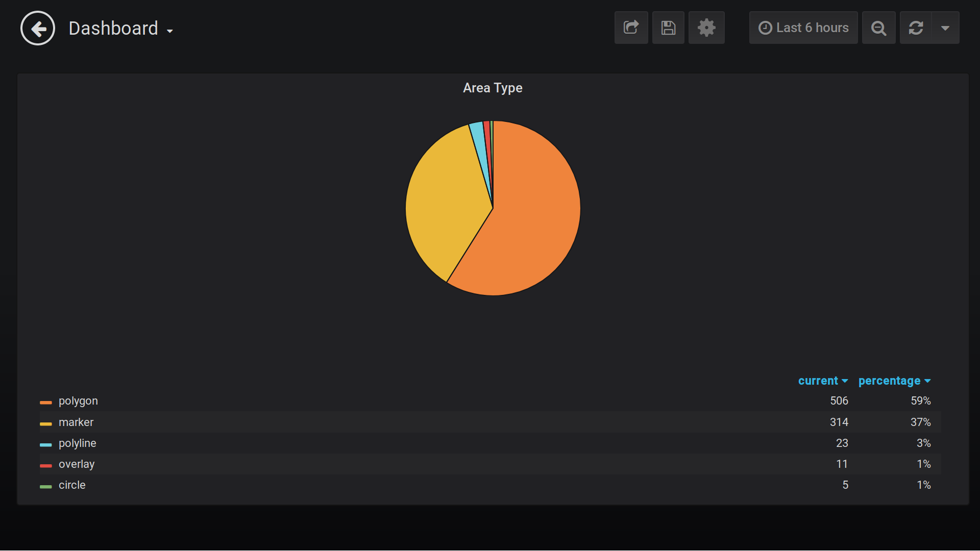The height and width of the screenshot is (551, 980).
Task: Click the back arrow to return
Action: pos(37,28)
